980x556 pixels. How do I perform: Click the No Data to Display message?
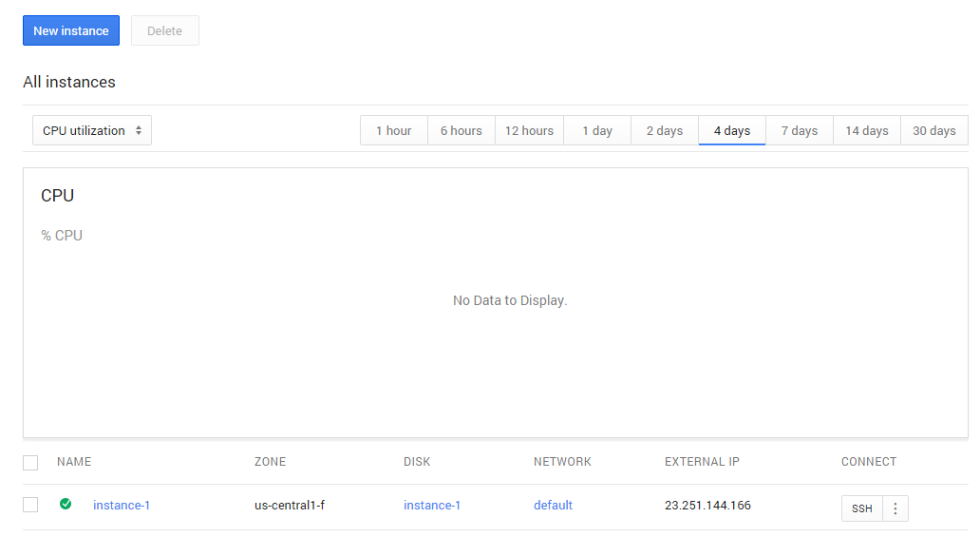[x=510, y=301]
